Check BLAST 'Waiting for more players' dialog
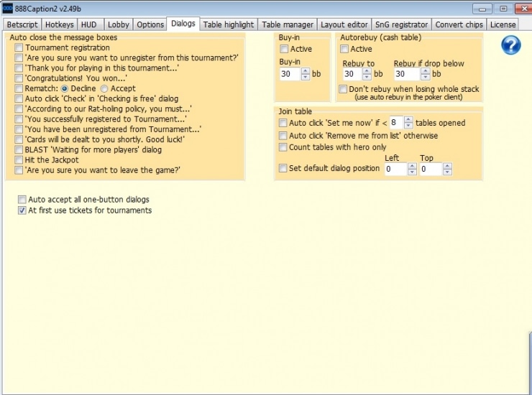The image size is (532, 395). click(19, 149)
